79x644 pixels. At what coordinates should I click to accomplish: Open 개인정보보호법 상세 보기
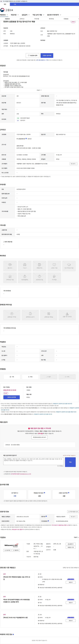[x=39, y=437]
